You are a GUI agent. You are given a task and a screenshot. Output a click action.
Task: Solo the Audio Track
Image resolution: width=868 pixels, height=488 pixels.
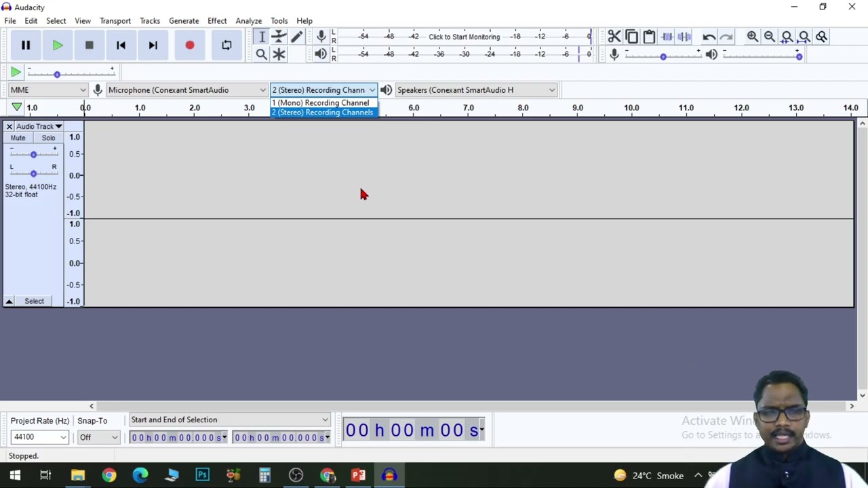(x=48, y=138)
